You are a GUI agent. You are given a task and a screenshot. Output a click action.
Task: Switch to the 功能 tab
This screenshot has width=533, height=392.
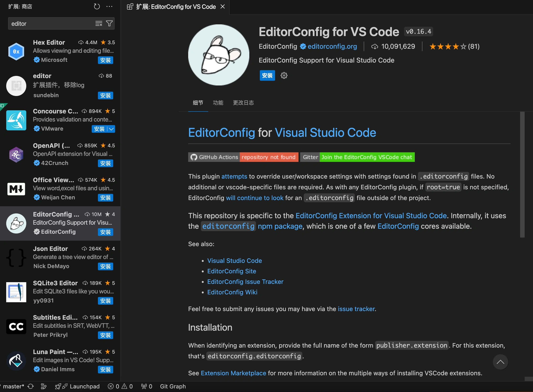(x=218, y=103)
